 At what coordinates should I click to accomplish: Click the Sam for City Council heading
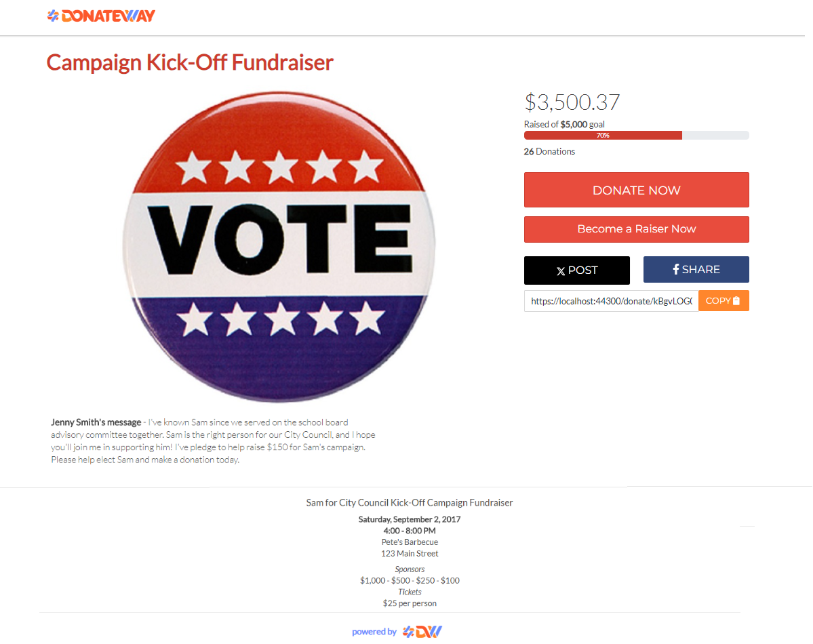click(x=410, y=503)
